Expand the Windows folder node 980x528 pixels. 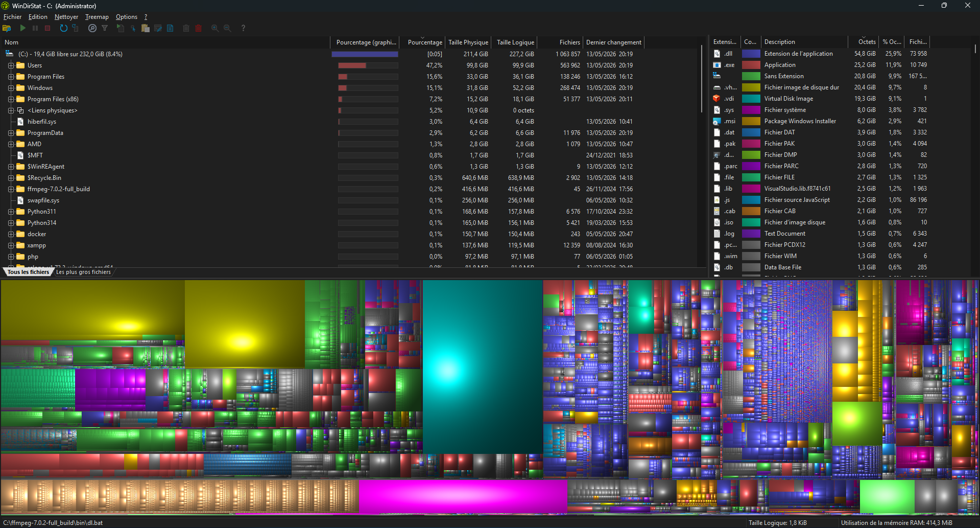[x=11, y=88]
